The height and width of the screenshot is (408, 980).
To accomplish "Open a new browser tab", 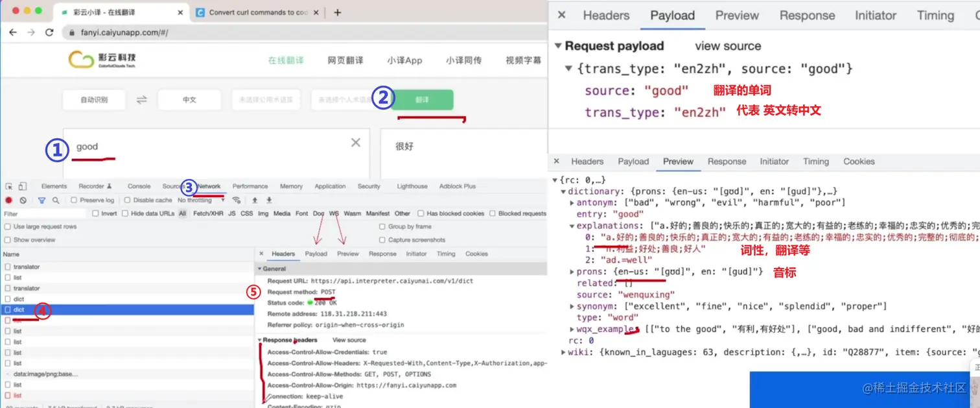I will [337, 12].
